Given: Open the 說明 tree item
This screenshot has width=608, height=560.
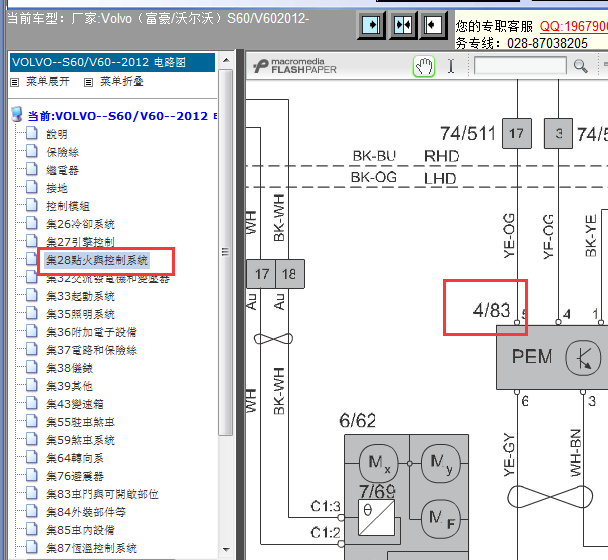Looking at the screenshot, I should [57, 134].
